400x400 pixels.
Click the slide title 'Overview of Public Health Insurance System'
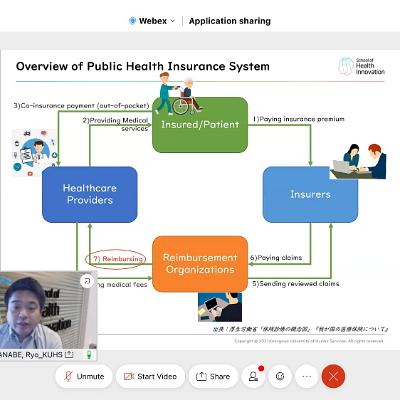pos(143,66)
